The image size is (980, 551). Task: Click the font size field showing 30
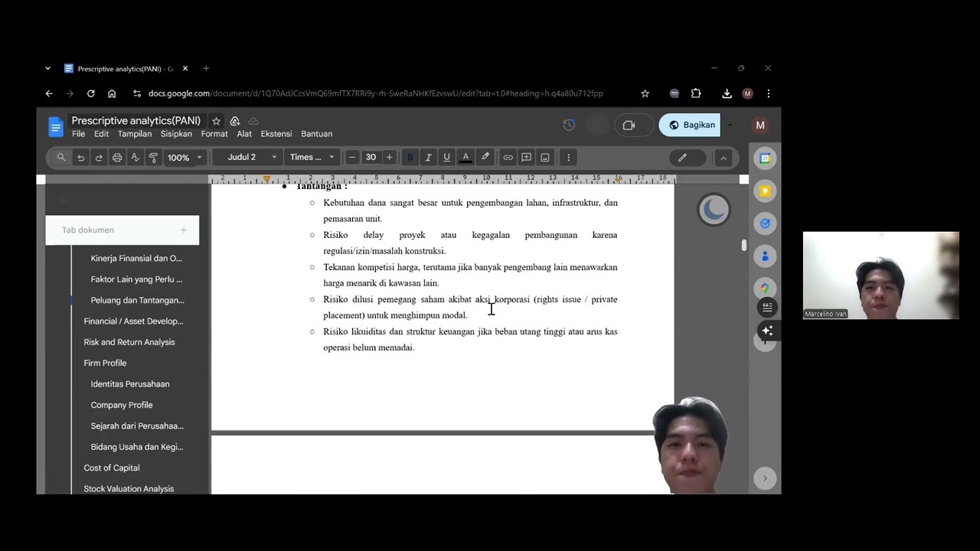pyautogui.click(x=371, y=158)
